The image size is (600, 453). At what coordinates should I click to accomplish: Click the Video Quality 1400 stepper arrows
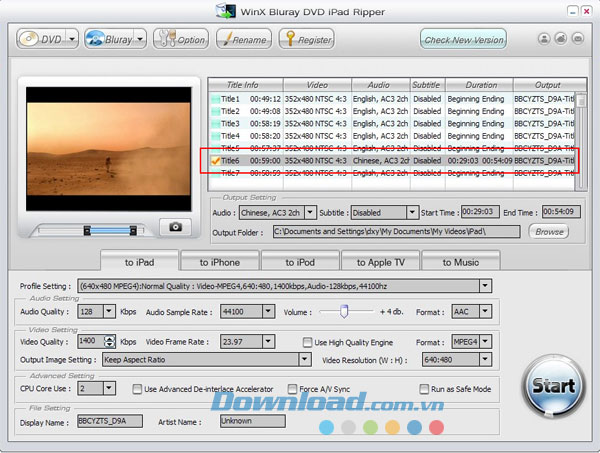[109, 341]
